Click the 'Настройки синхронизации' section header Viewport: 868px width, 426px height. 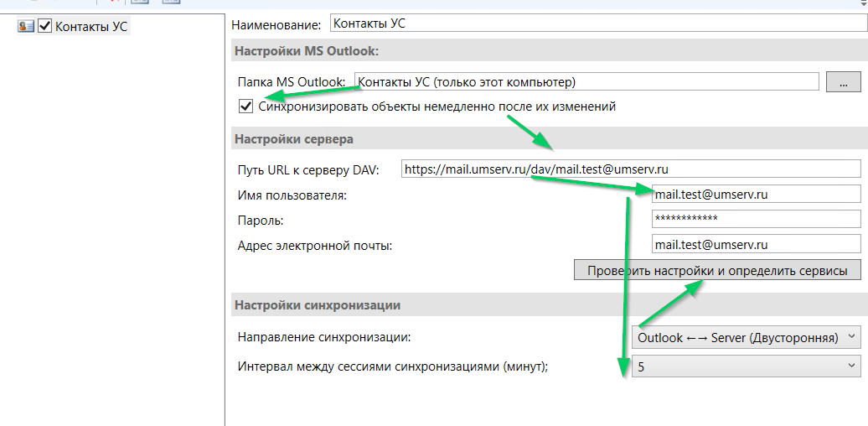pyautogui.click(x=317, y=305)
